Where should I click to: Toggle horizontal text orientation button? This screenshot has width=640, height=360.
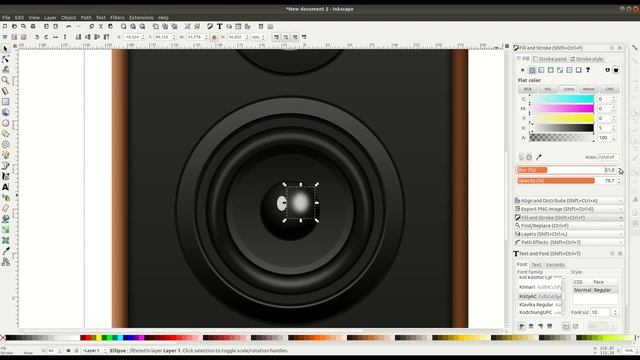click(x=566, y=326)
